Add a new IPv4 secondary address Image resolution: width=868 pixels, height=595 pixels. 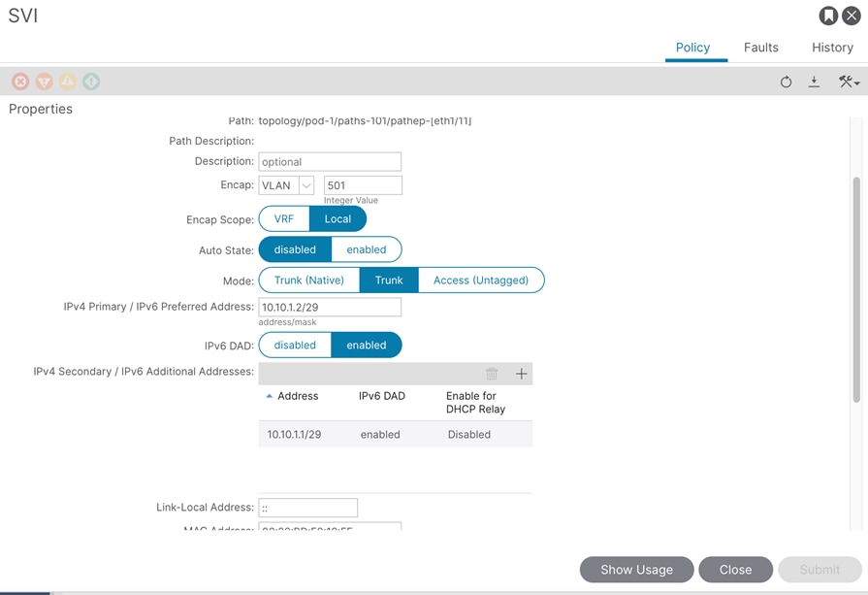point(521,373)
